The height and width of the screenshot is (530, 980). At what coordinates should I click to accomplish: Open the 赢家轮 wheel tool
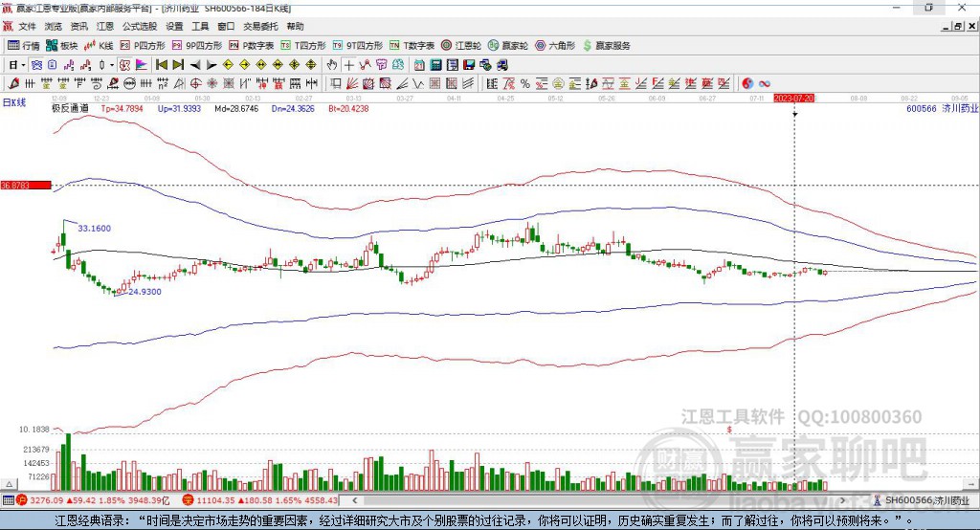coord(508,46)
